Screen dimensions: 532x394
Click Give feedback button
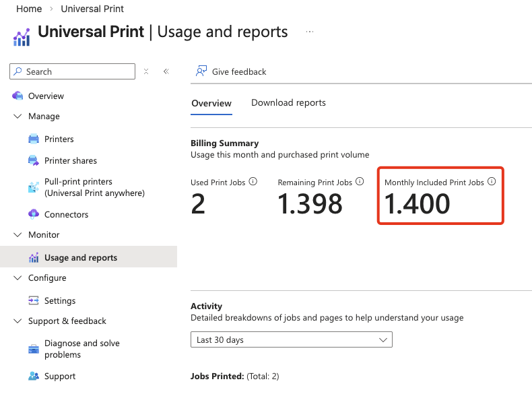tap(231, 71)
